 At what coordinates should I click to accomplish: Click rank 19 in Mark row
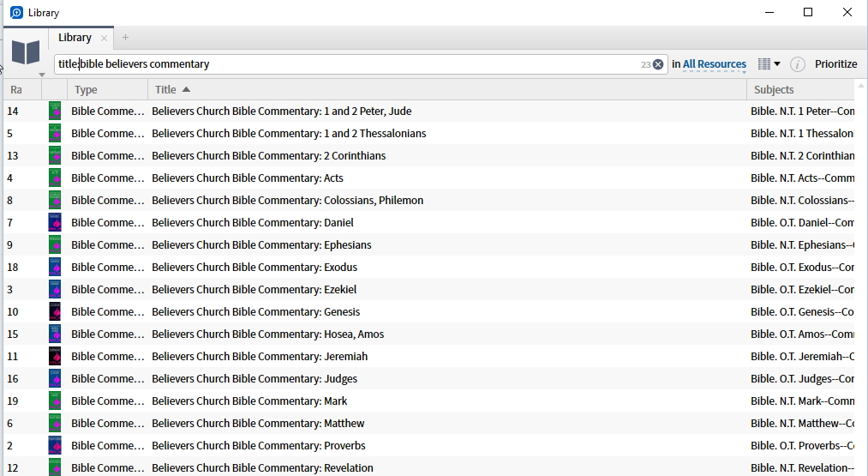13,401
